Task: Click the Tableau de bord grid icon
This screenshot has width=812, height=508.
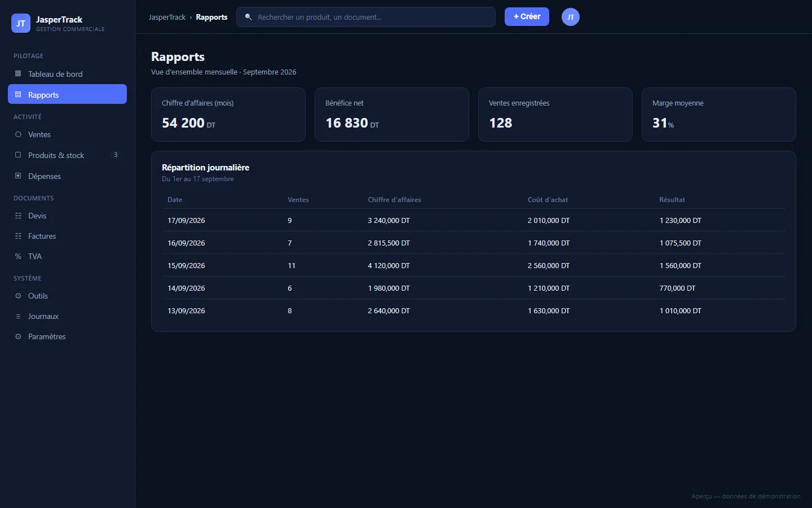Action: click(18, 74)
